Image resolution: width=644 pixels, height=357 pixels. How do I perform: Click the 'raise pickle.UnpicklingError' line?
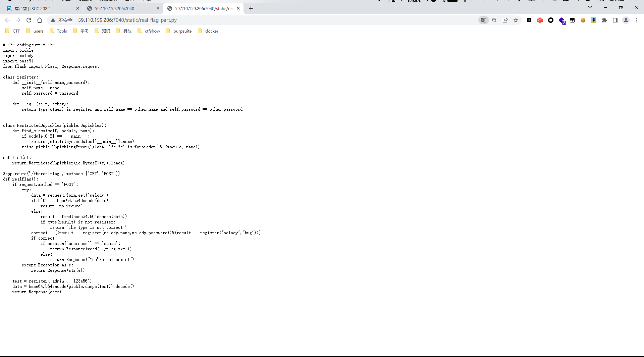tap(111, 147)
